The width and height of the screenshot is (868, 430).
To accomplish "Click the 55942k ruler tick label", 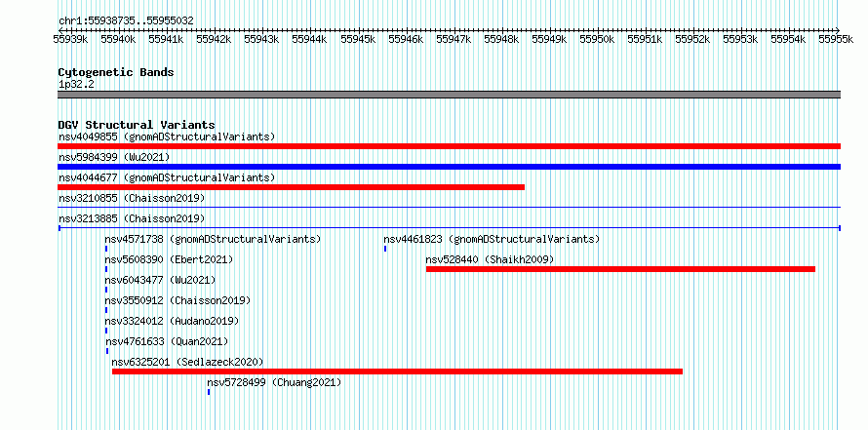I will (x=214, y=39).
